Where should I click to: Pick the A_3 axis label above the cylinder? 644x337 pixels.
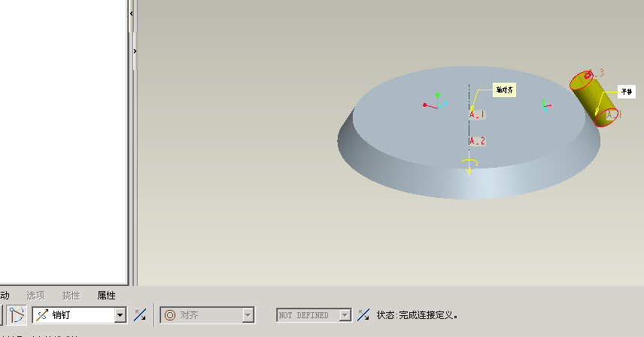pos(597,73)
